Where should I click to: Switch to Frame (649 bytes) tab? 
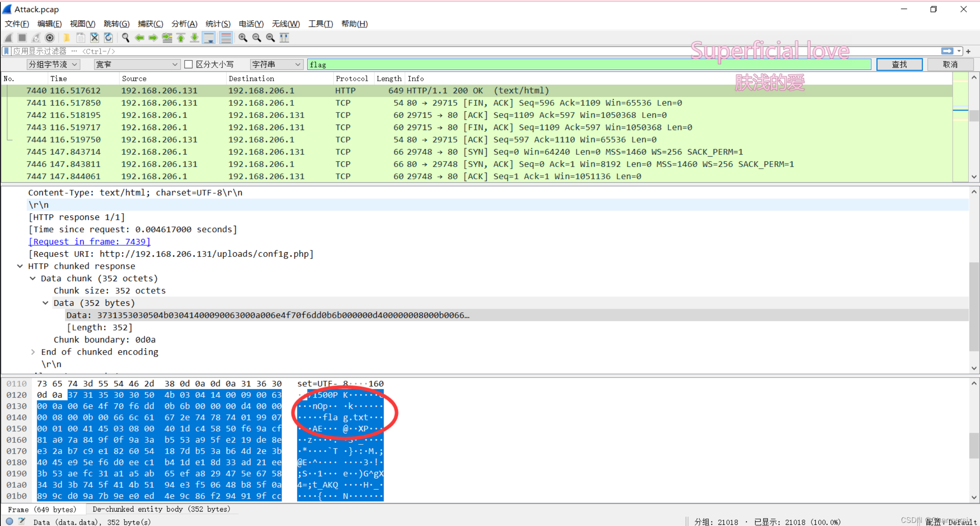point(42,509)
